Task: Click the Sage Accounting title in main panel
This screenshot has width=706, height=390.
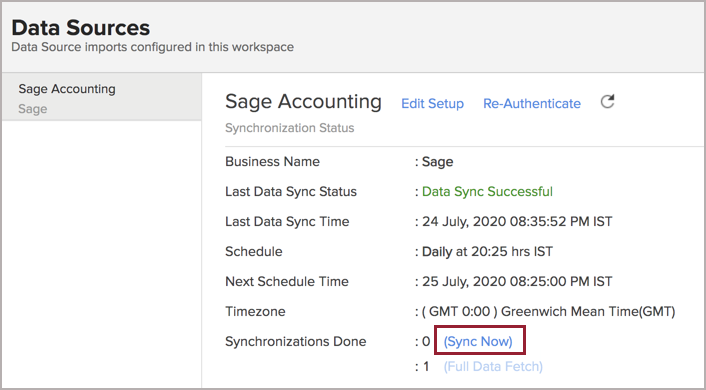Action: tap(303, 102)
